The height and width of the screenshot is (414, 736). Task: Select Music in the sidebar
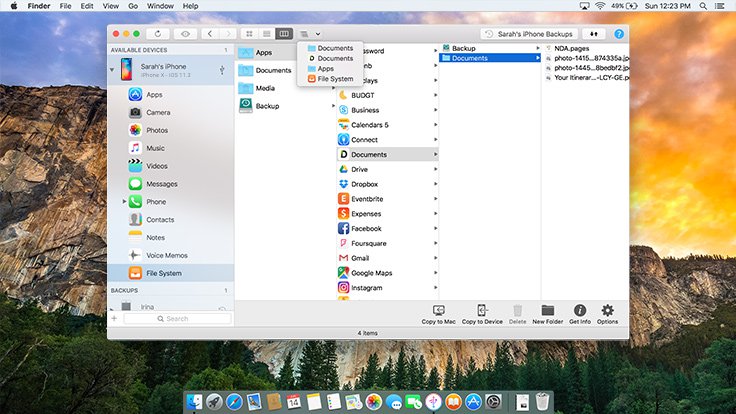(171, 148)
